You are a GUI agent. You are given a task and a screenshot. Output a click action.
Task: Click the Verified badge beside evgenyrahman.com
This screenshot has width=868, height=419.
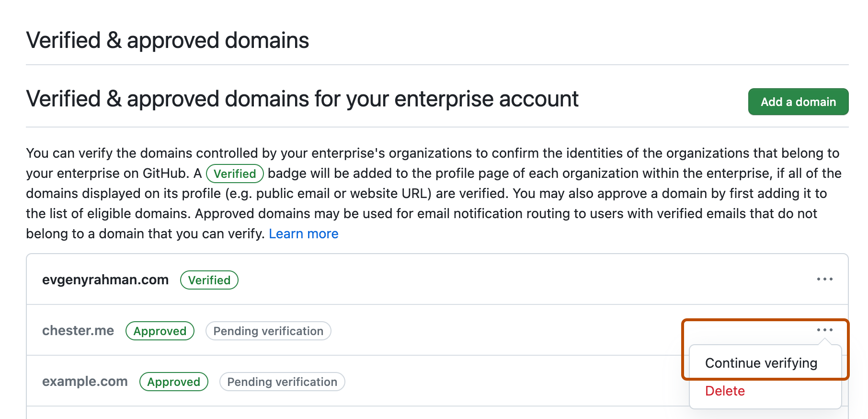coord(209,280)
